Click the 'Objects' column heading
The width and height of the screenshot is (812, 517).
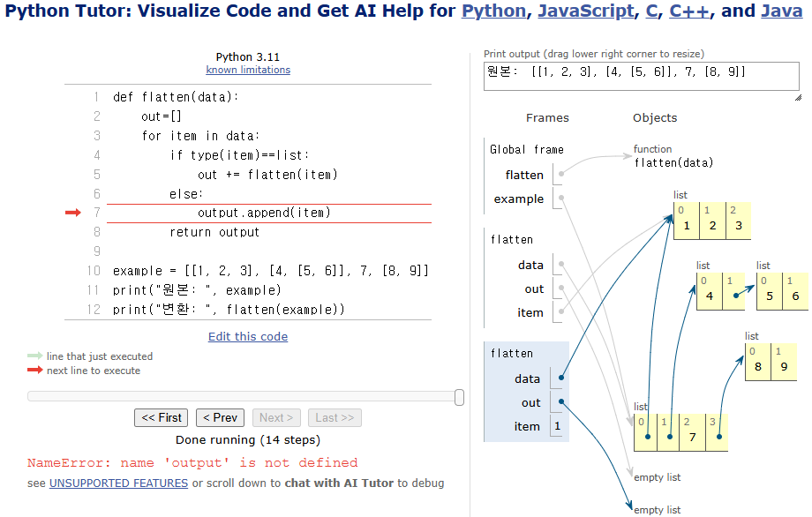tap(655, 118)
